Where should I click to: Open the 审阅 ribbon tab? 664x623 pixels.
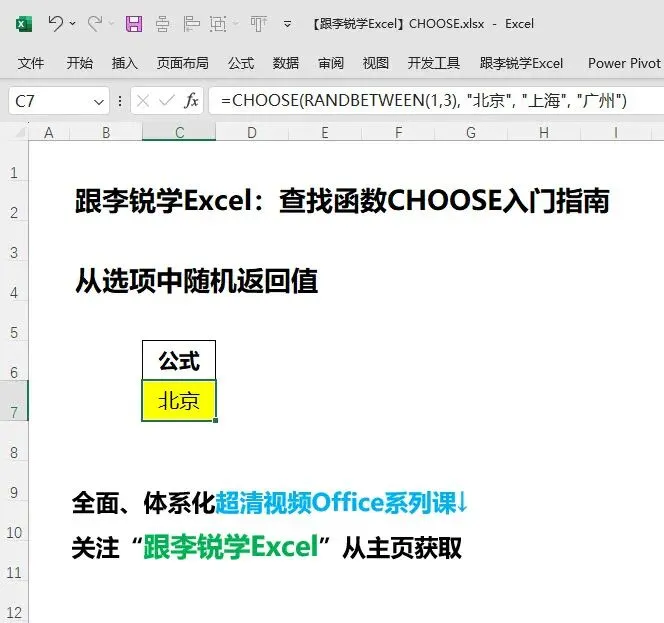click(x=331, y=63)
